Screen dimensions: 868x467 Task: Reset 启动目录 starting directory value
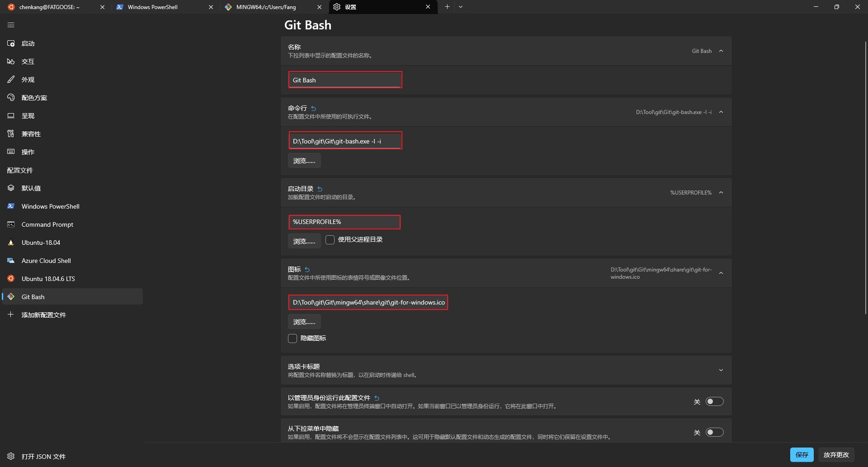pos(320,189)
